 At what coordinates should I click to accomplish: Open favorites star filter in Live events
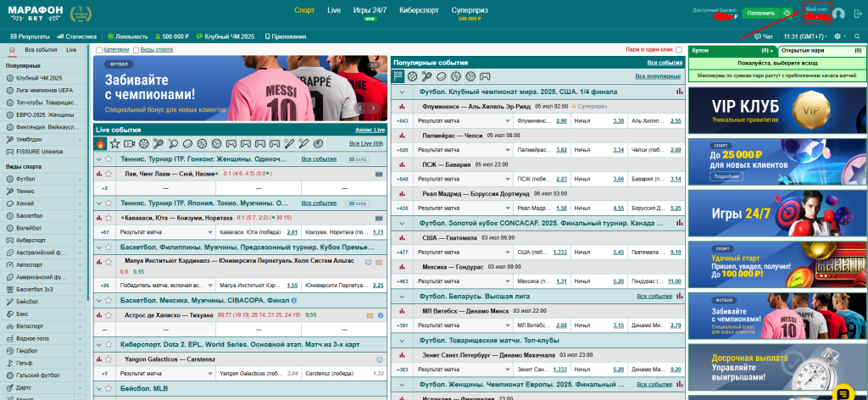pyautogui.click(x=114, y=144)
